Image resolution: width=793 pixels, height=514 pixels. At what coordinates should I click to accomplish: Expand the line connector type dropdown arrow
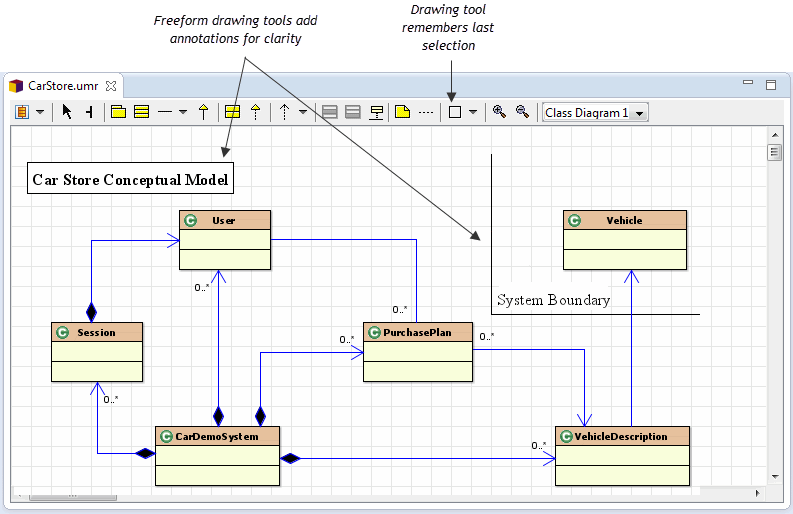click(183, 112)
